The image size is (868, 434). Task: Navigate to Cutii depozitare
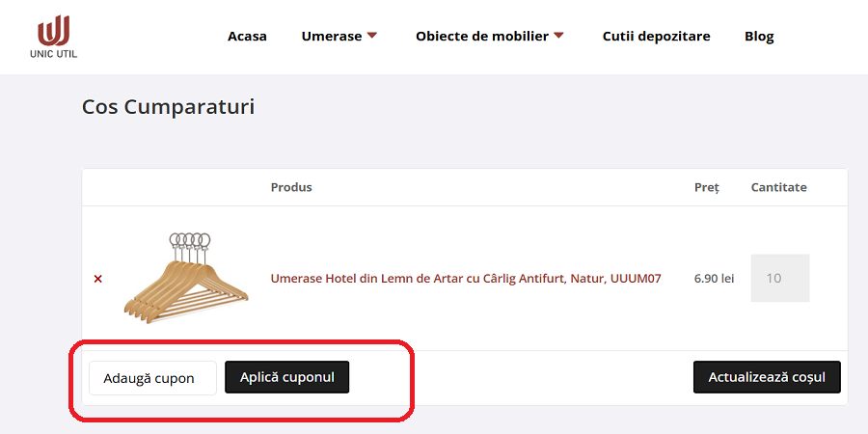[656, 37]
